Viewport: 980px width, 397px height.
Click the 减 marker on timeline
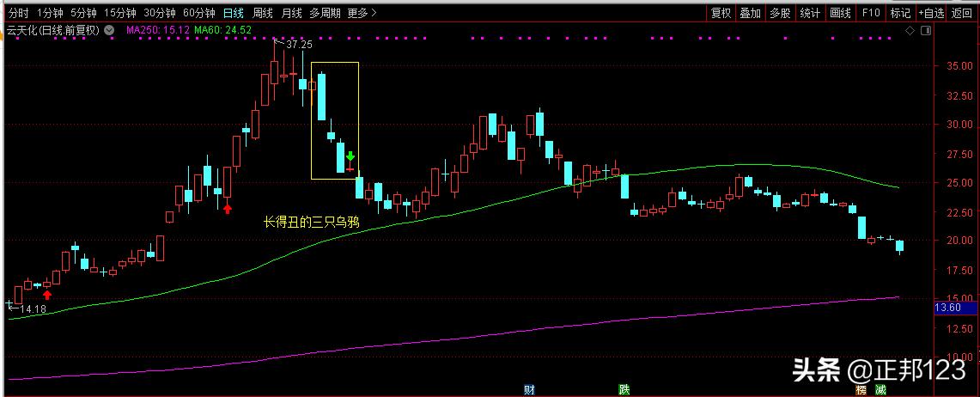(x=880, y=390)
